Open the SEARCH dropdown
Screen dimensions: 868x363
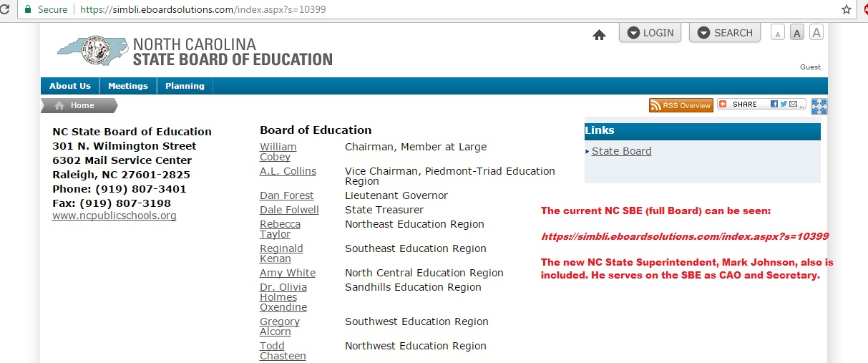point(724,32)
